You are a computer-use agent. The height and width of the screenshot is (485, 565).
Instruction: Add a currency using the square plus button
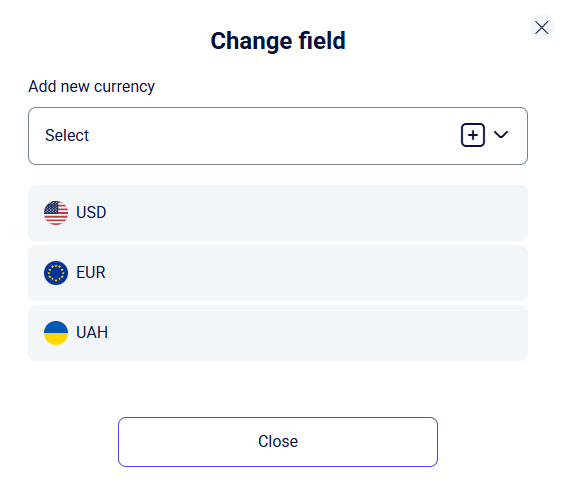(x=472, y=135)
